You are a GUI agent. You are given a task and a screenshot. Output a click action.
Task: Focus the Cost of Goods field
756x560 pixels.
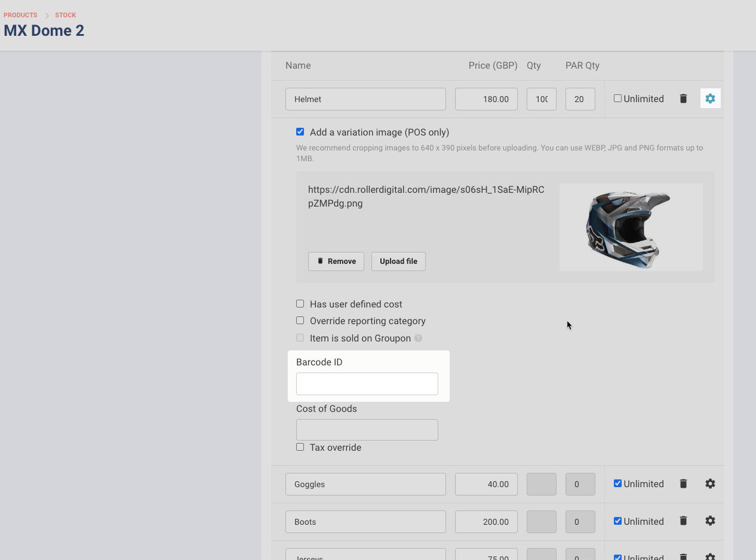[x=367, y=430]
